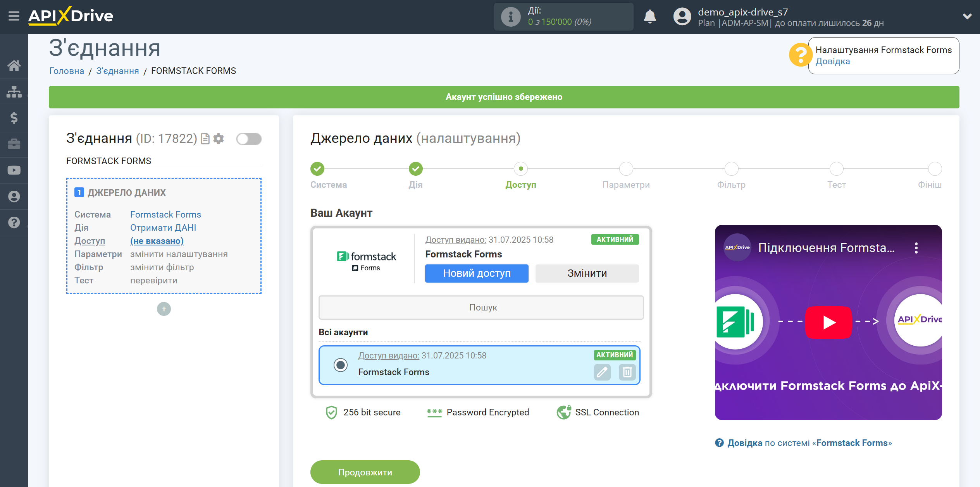Image resolution: width=980 pixels, height=487 pixels.
Task: Go to the Система step
Action: click(x=317, y=169)
